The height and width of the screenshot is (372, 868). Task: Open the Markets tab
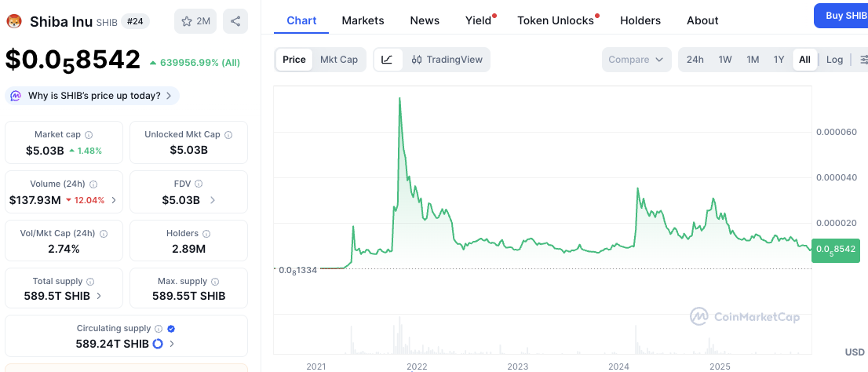363,20
